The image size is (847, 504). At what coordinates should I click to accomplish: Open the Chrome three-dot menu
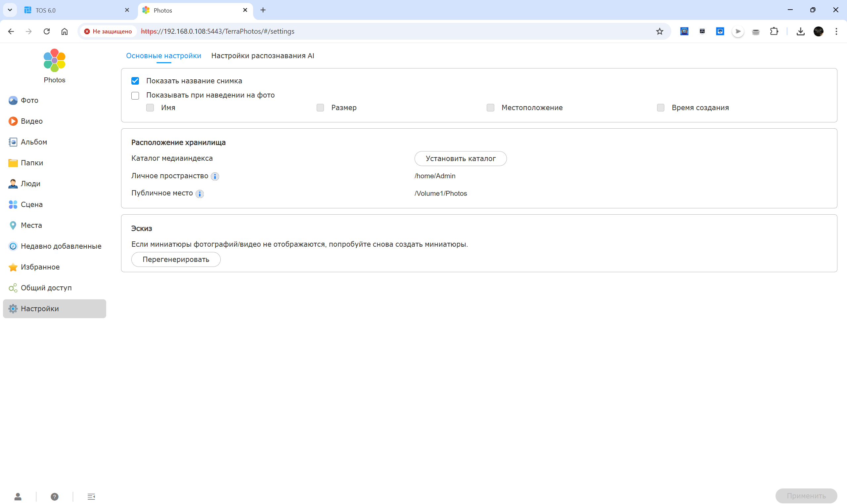point(836,31)
